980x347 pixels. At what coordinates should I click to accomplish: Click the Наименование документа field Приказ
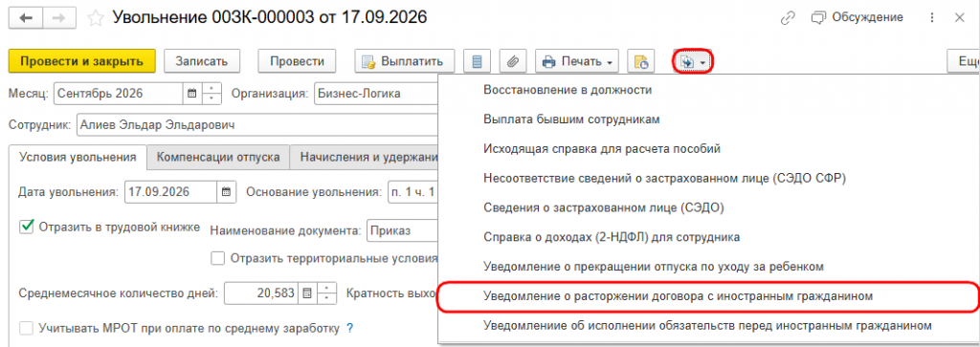pos(403,230)
